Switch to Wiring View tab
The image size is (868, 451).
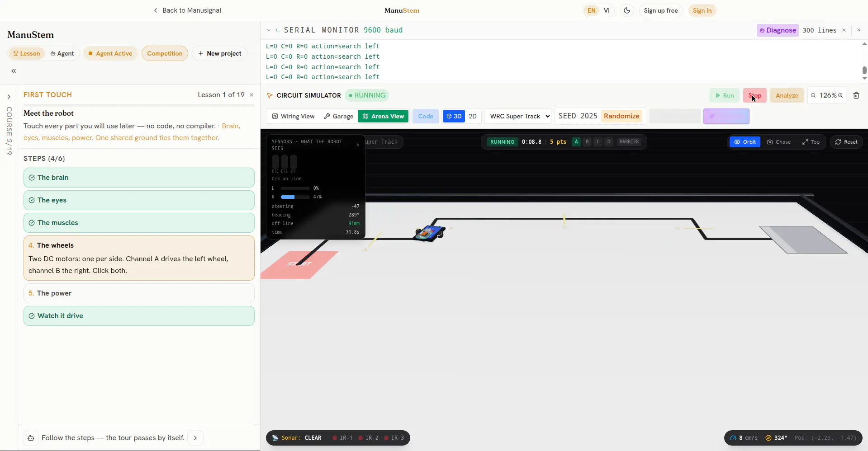pos(293,116)
